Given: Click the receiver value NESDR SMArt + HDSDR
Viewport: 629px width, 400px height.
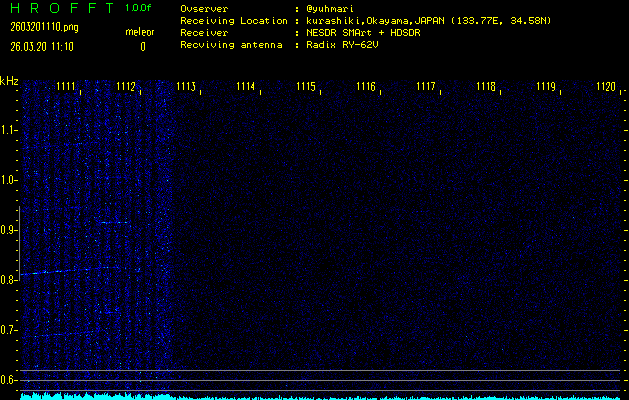Looking at the screenshot, I should [363, 33].
